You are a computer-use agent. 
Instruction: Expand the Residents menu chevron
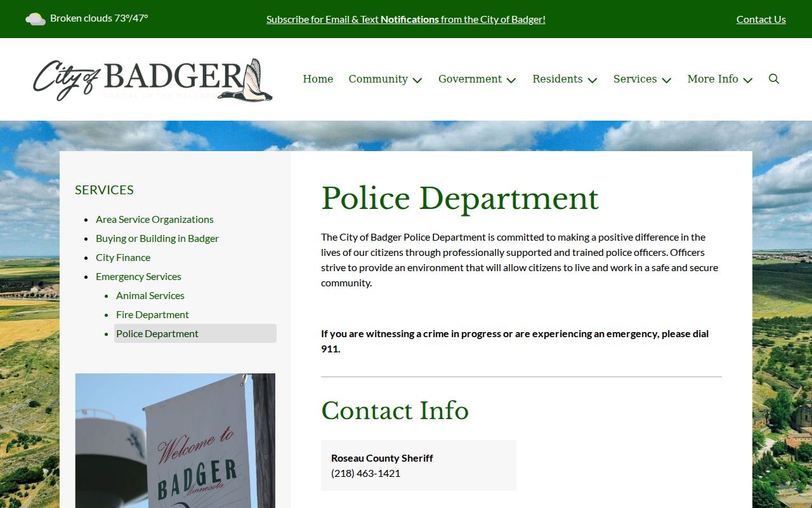tap(593, 80)
